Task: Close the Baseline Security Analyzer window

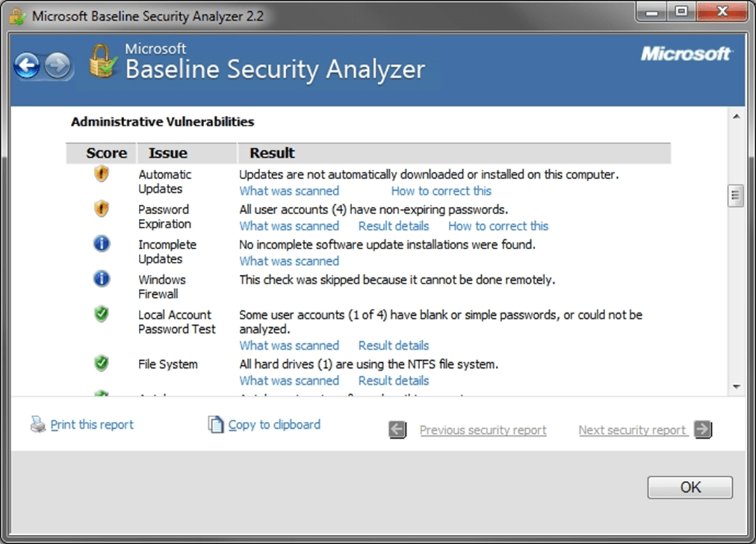Action: click(x=722, y=12)
